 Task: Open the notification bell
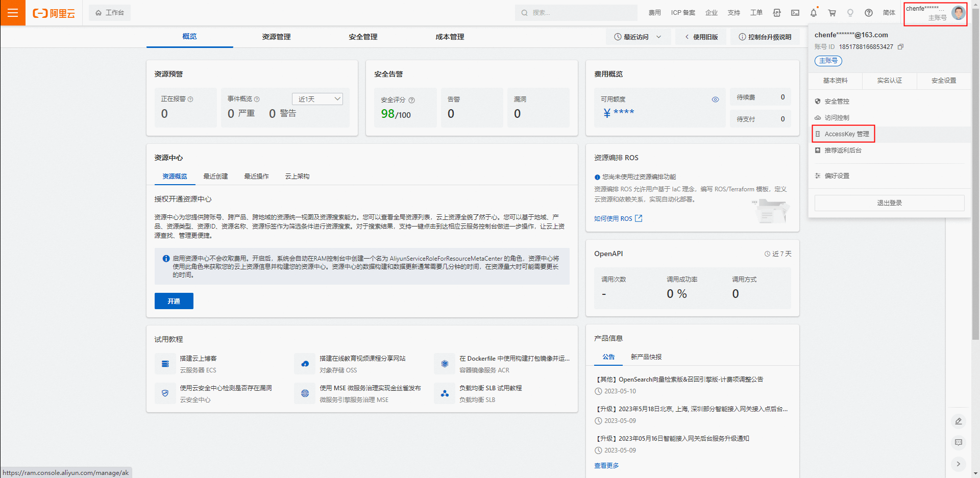coord(814,13)
